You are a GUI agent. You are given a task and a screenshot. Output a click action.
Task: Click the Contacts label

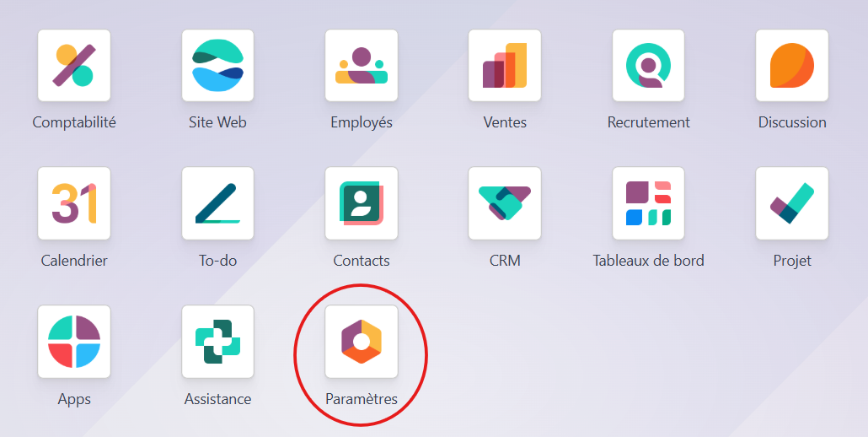point(362,261)
